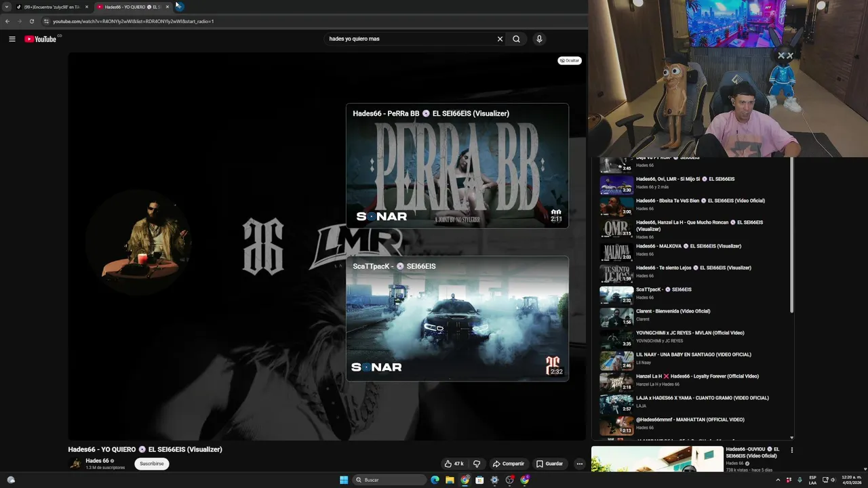Open options menu for Hades66 OUVIOU video
The width and height of the screenshot is (868, 488).
click(x=791, y=450)
